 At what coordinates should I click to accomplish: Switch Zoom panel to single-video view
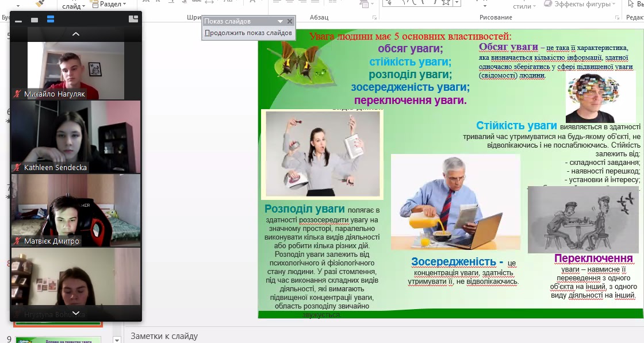pyautogui.click(x=34, y=20)
